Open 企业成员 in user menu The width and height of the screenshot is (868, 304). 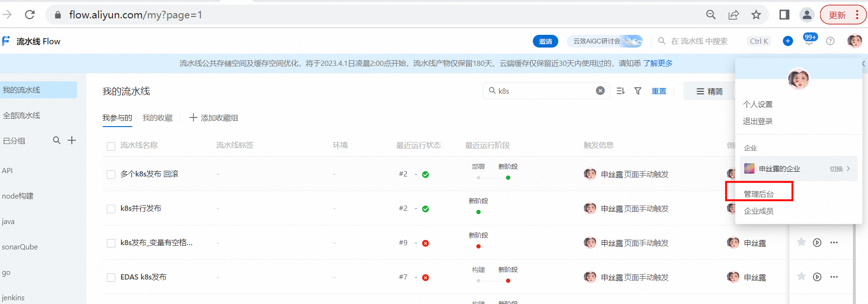759,211
